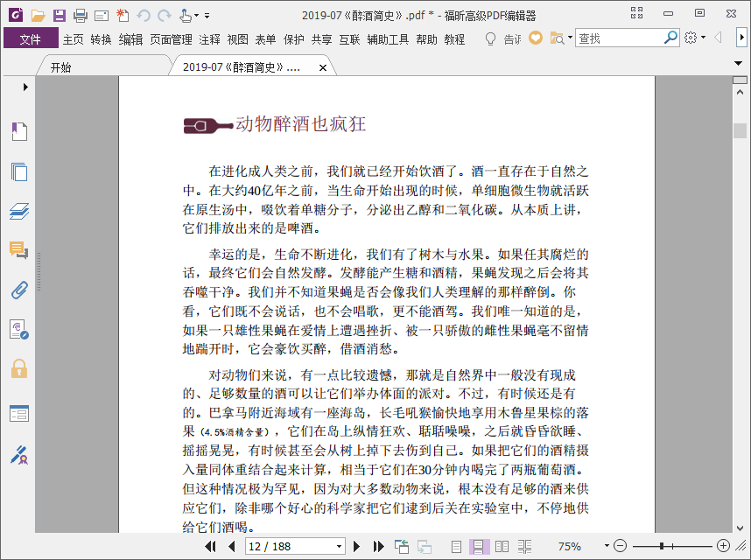Zoom in with the plus button

point(723,546)
